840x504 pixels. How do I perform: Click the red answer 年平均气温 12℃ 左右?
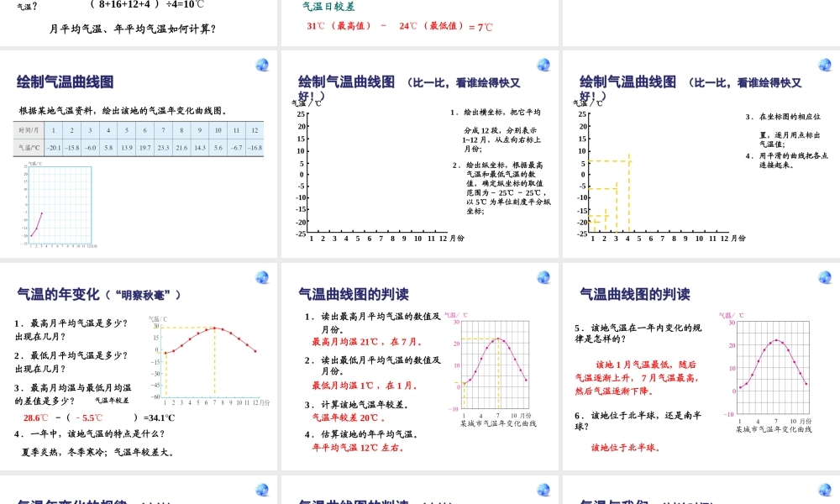[358, 447]
